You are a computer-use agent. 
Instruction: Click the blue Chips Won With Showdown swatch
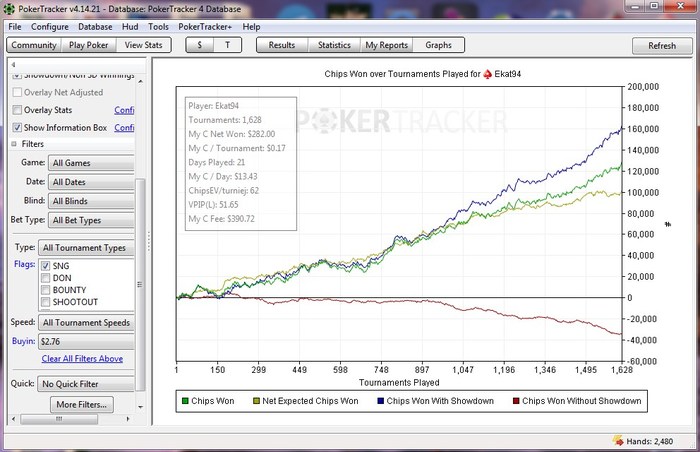coord(380,401)
